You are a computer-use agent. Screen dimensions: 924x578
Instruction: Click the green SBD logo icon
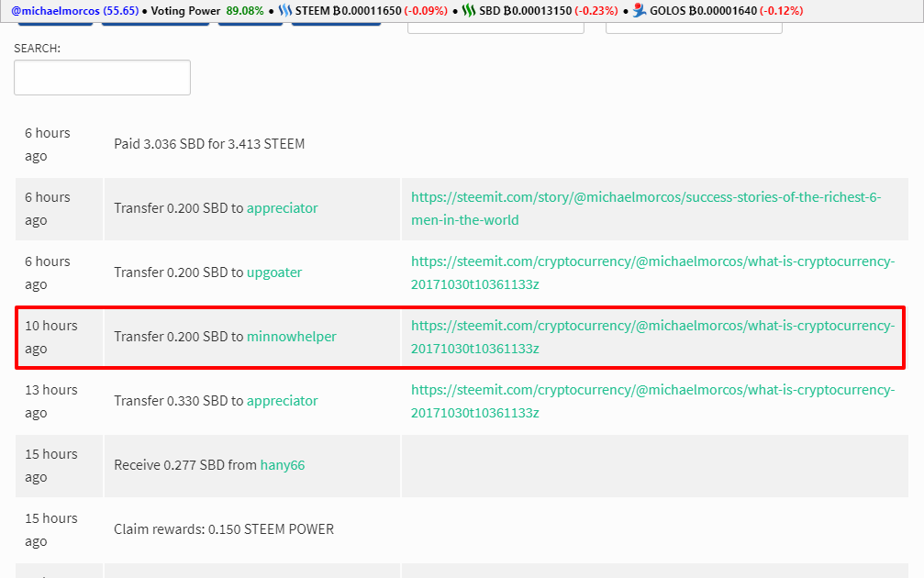coord(469,11)
